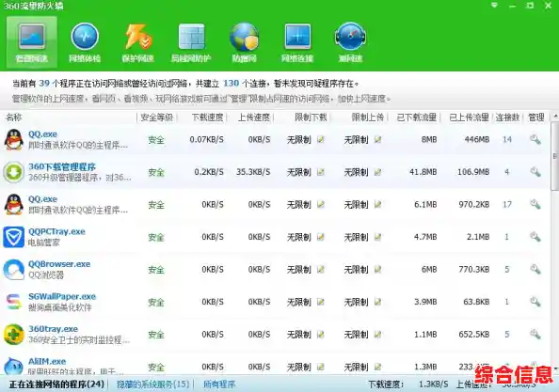Screen dimensions: 559x392
Task: Click connection count 17 for QQ.exe
Action: (507, 205)
